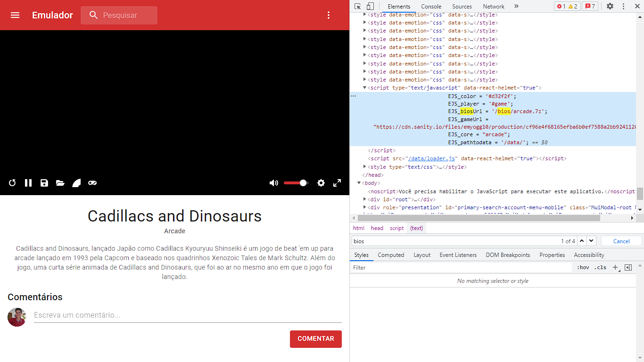644x362 pixels.
Task: Mute the emulator volume
Action: pyautogui.click(x=274, y=183)
